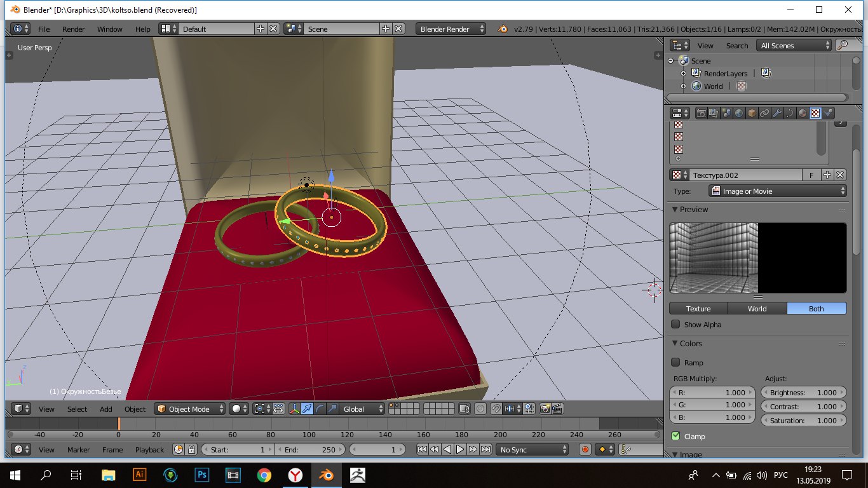
Task: Click the R multiply value slider
Action: click(x=714, y=392)
